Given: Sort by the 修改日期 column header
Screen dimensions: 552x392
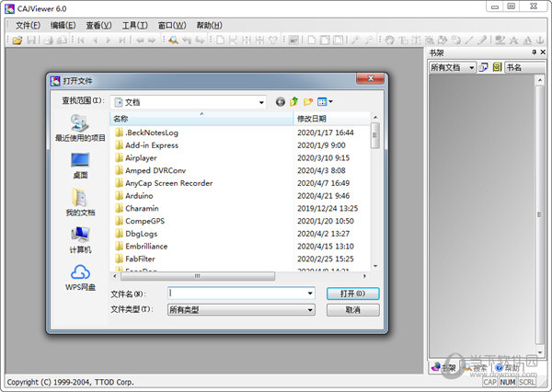Looking at the screenshot, I should click(332, 119).
